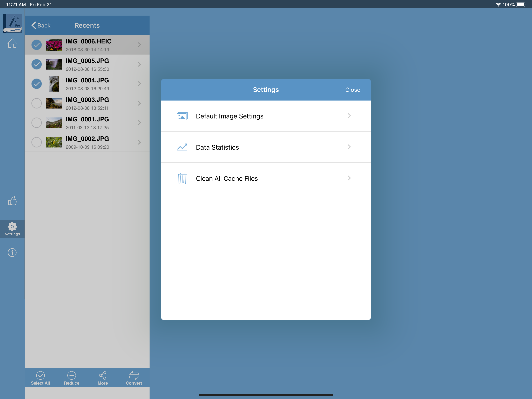Tap the IMG_0004.JPG waterfall thumbnail
The height and width of the screenshot is (399, 532).
(54, 84)
